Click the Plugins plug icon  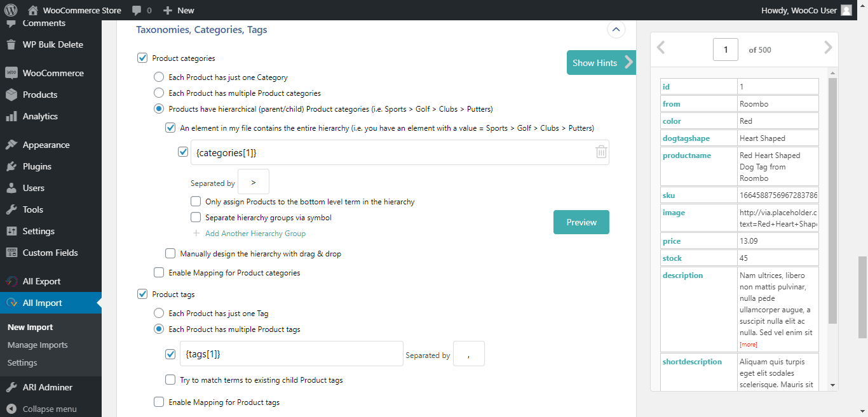pyautogui.click(x=11, y=166)
